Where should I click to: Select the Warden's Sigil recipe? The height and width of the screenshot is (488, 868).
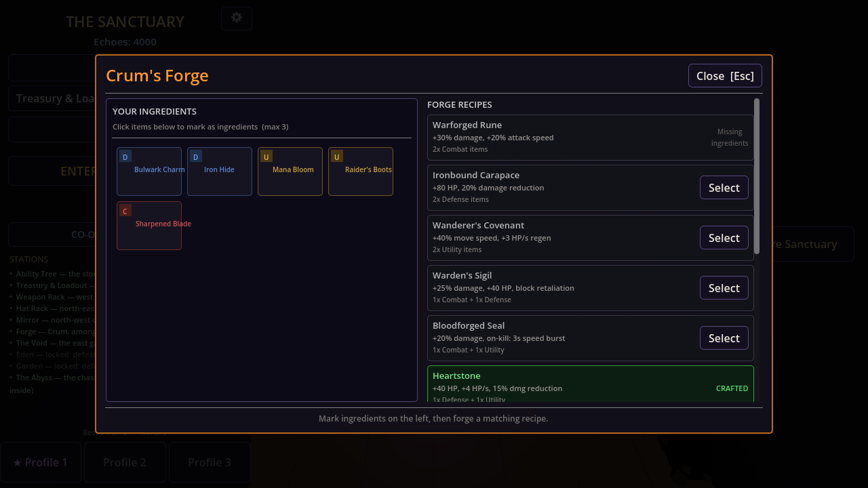(x=724, y=288)
